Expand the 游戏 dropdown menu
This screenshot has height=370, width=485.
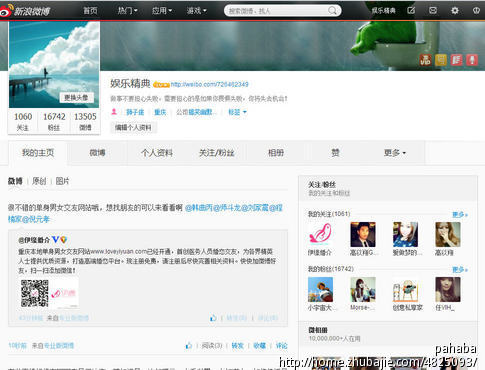click(x=197, y=11)
